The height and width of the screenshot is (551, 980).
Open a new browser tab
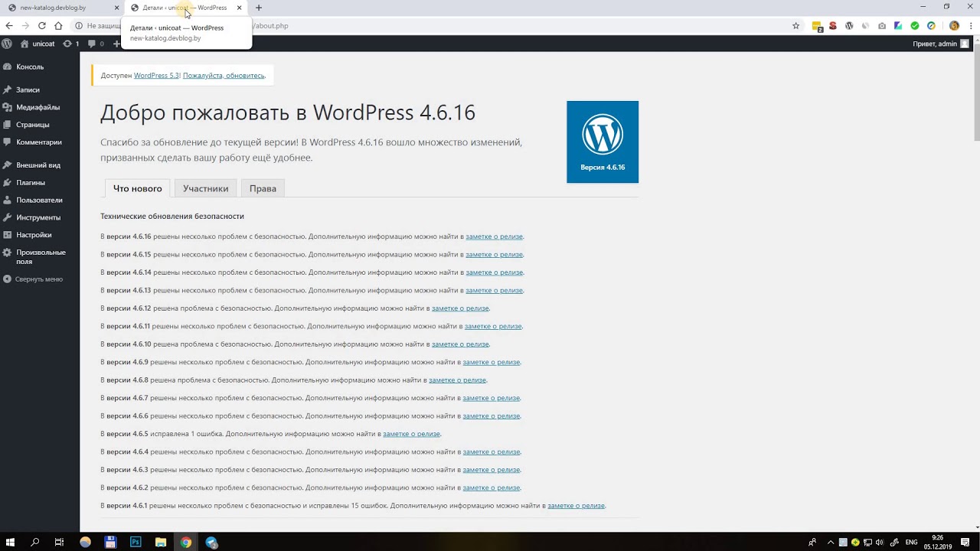[259, 8]
